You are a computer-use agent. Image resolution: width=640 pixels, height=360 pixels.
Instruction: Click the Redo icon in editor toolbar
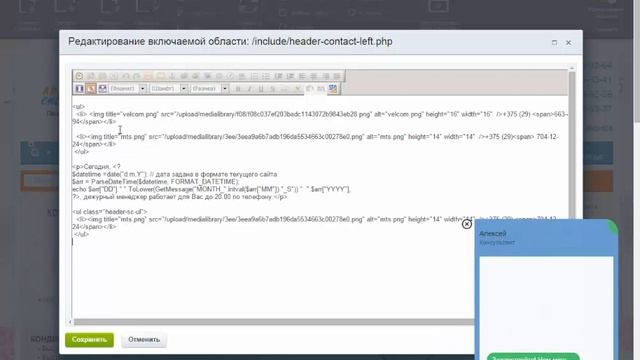pos(137,76)
